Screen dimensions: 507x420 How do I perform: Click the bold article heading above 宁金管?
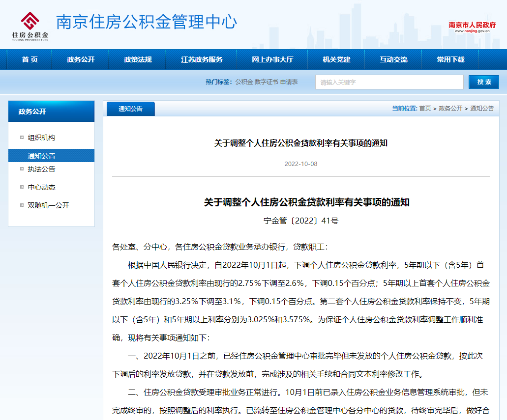(x=306, y=202)
